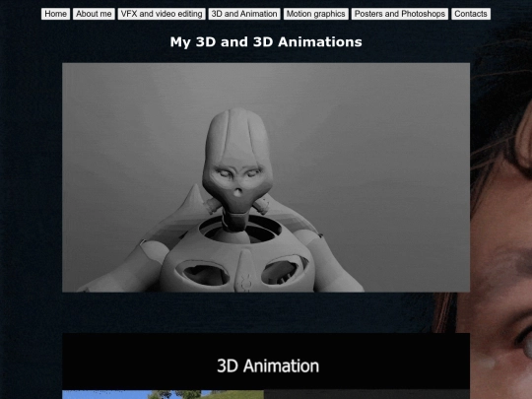Click the 3D Animation black banner
This screenshot has height=399, width=532.
click(x=266, y=362)
